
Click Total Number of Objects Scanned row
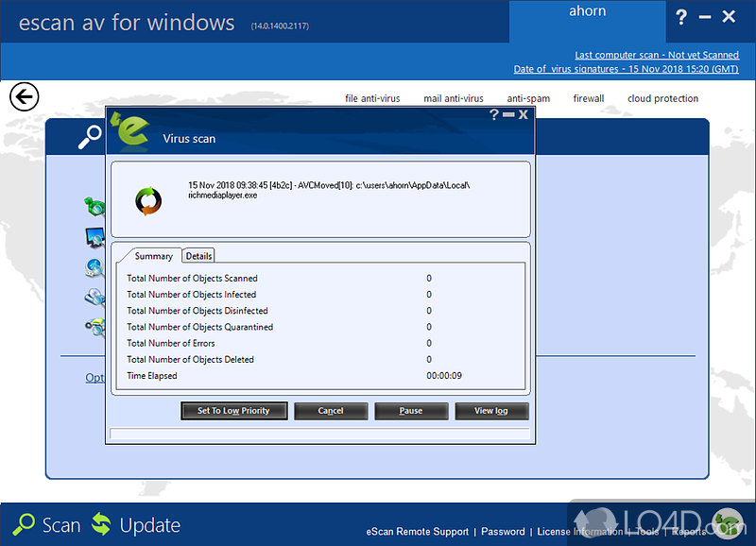tap(320, 278)
